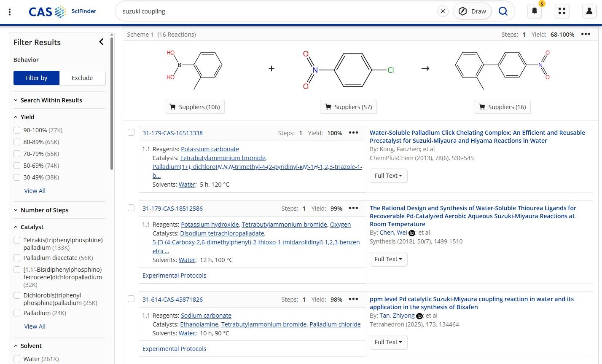602x364 pixels.
Task: Collapse the Yield filter section
Action: 16,117
